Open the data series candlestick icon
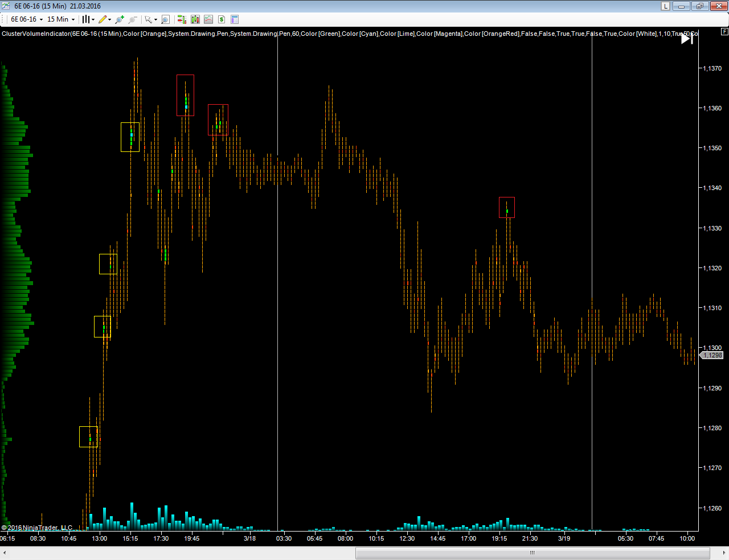 click(x=195, y=19)
